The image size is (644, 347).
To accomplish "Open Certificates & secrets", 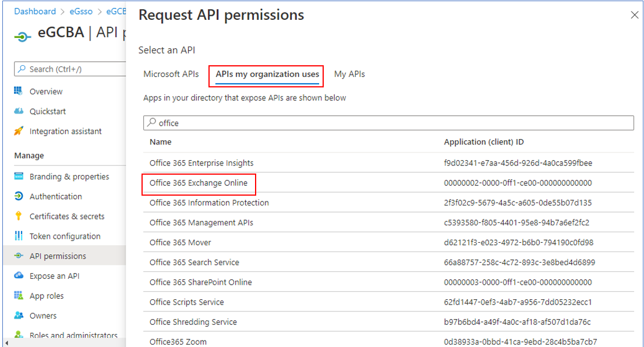I will 67,217.
